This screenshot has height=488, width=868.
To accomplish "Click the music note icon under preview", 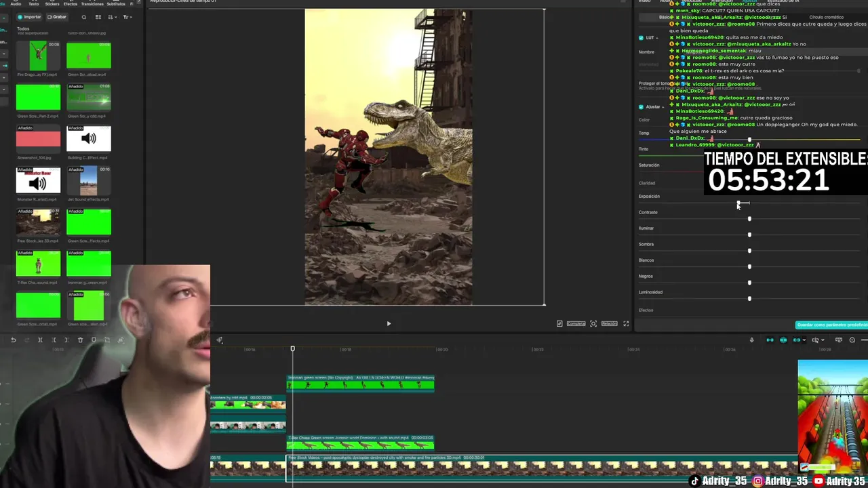I will [559, 324].
